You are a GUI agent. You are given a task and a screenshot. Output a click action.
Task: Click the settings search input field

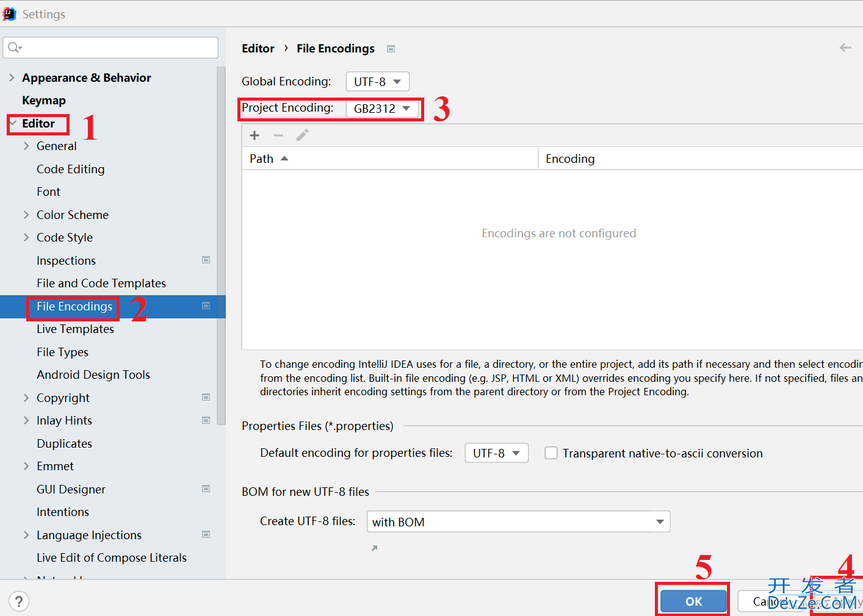point(116,48)
